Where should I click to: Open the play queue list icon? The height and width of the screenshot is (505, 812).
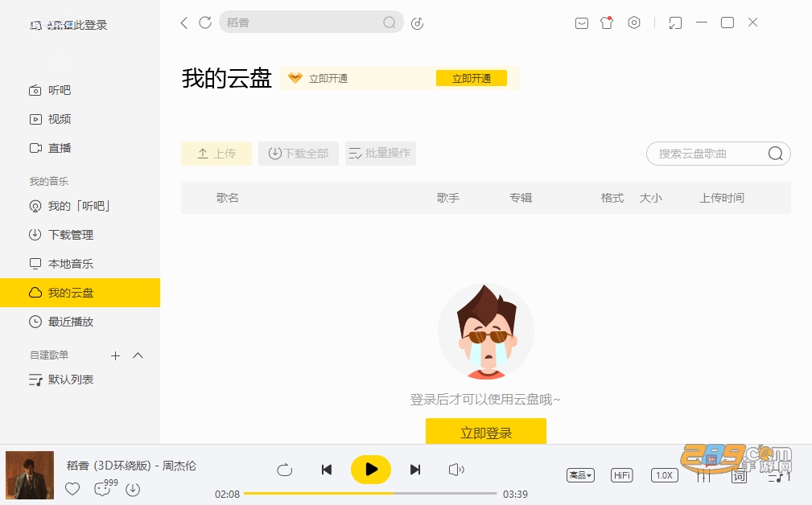pyautogui.click(x=778, y=476)
